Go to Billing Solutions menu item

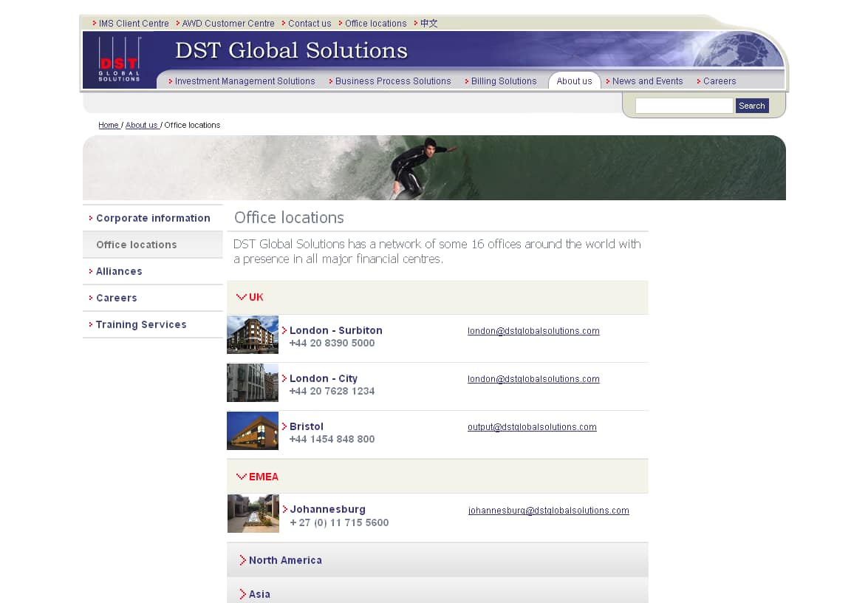(503, 81)
